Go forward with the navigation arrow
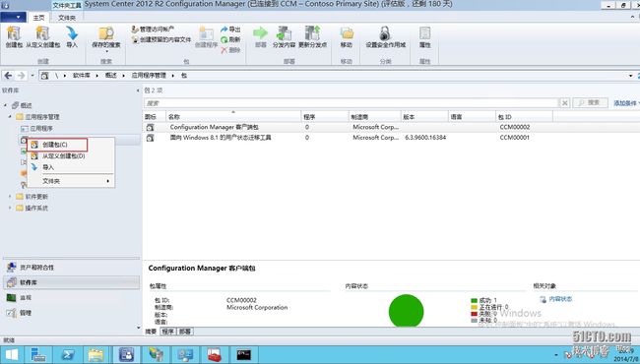This screenshot has width=640, height=364. [22, 76]
